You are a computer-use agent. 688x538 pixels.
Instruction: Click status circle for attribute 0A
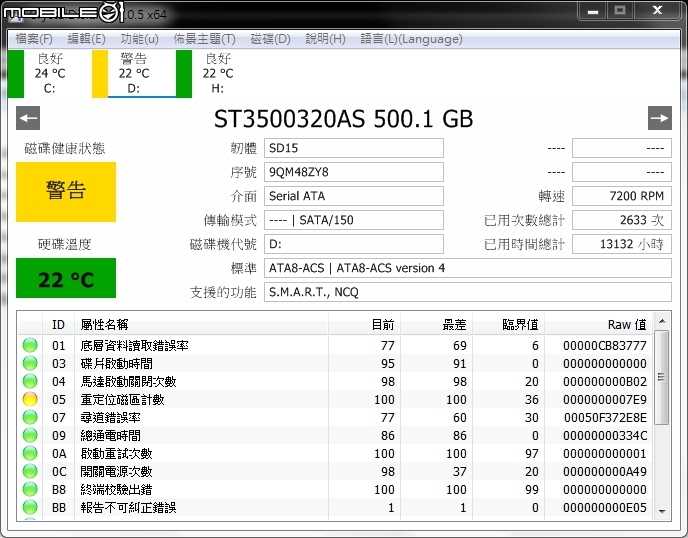point(30,453)
